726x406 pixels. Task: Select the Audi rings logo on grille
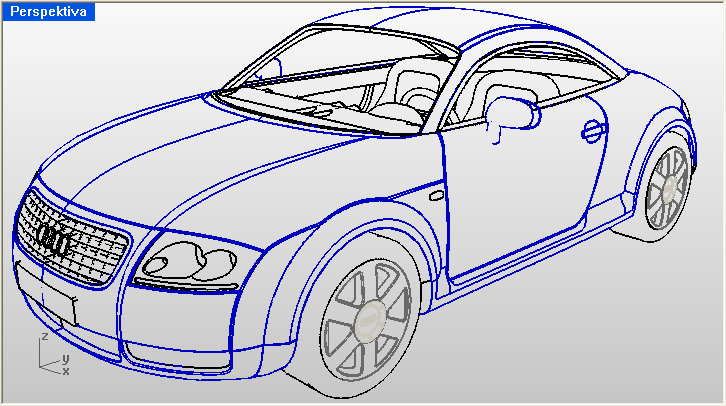click(53, 239)
